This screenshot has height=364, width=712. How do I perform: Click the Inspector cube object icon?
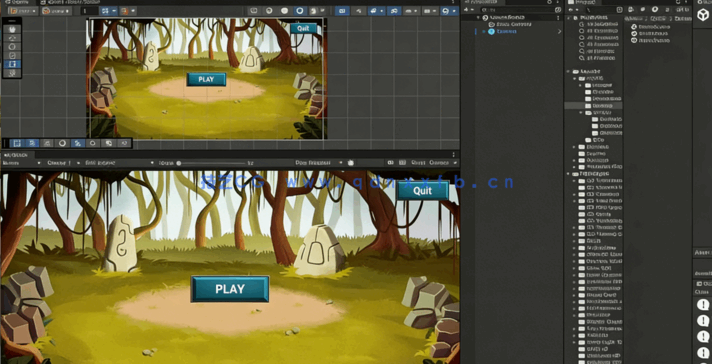pos(702,15)
